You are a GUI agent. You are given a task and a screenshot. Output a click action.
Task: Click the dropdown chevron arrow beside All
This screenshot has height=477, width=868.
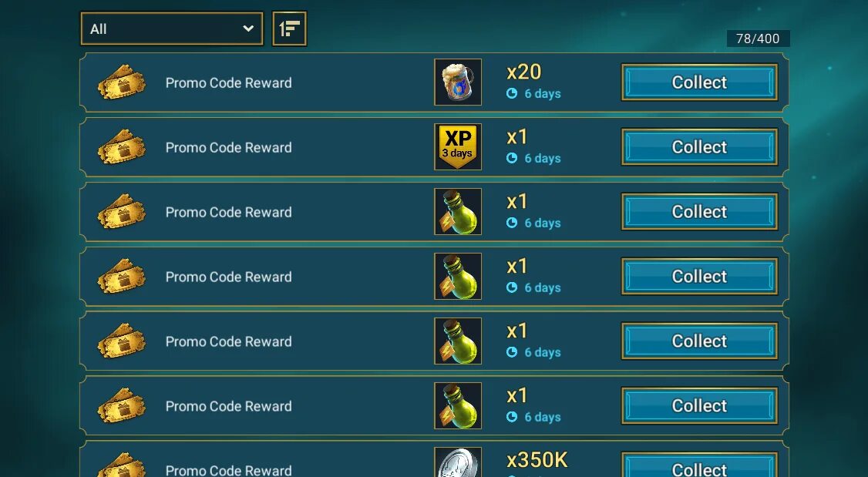248,29
